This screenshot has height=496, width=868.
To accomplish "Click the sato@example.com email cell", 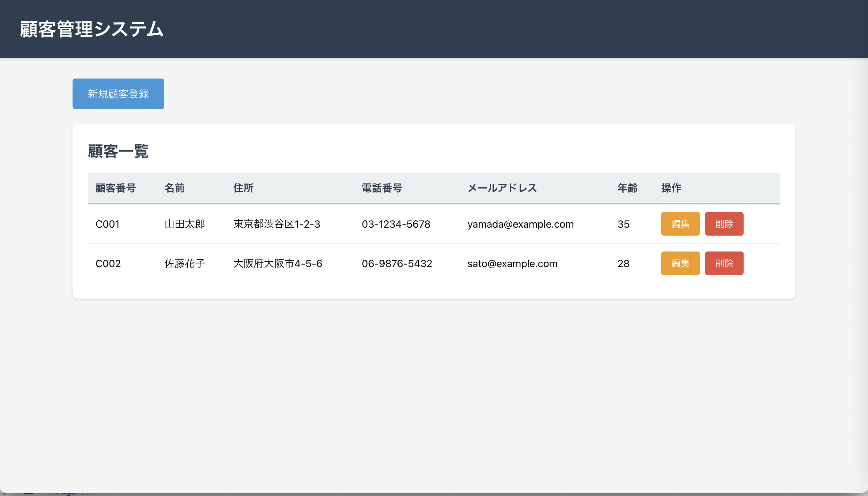I will click(512, 264).
